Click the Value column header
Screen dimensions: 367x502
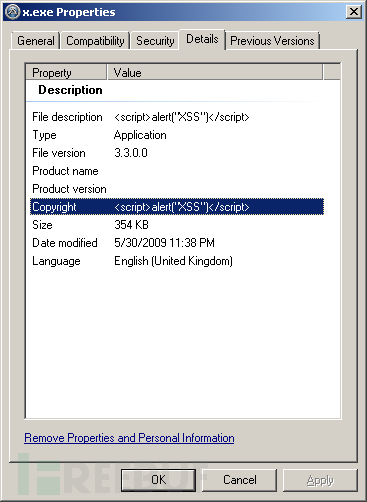pos(215,72)
